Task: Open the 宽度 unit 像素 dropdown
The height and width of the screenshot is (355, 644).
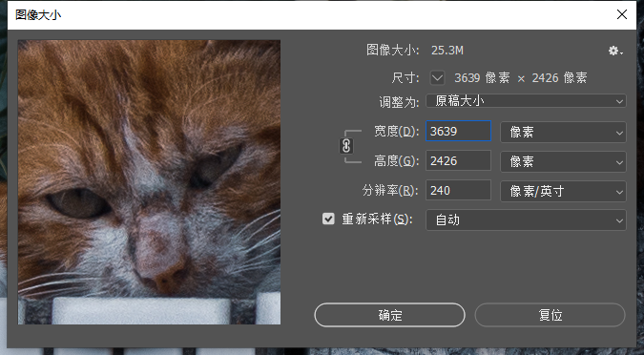Action: [563, 132]
